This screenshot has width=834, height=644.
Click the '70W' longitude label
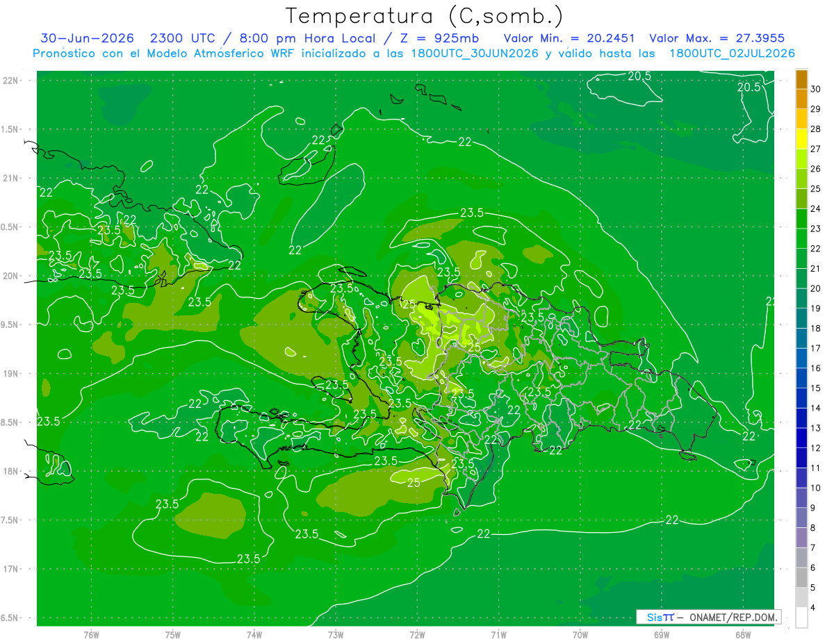click(x=580, y=634)
